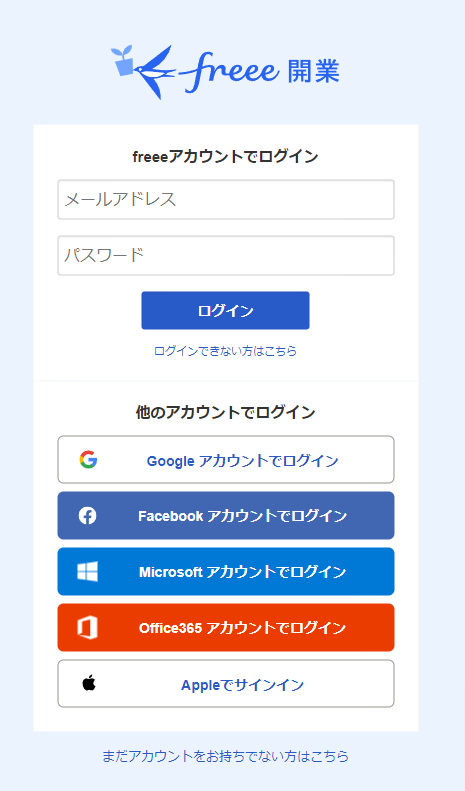Click the Office365 logo icon
This screenshot has height=791, width=465.
[87, 628]
